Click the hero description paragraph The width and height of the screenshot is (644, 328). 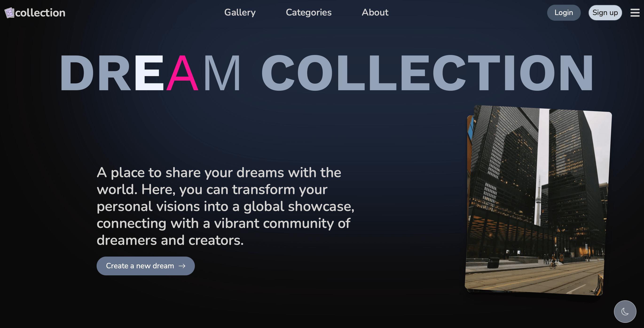click(x=225, y=206)
